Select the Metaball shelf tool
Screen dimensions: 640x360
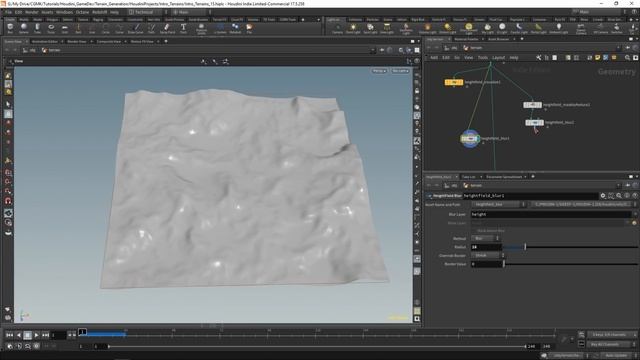tap(235, 28)
